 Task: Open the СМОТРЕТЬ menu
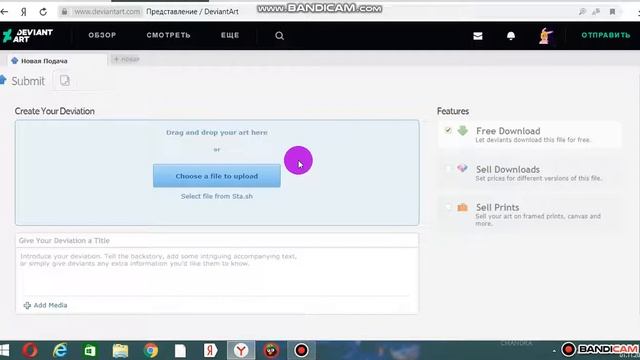[168, 36]
